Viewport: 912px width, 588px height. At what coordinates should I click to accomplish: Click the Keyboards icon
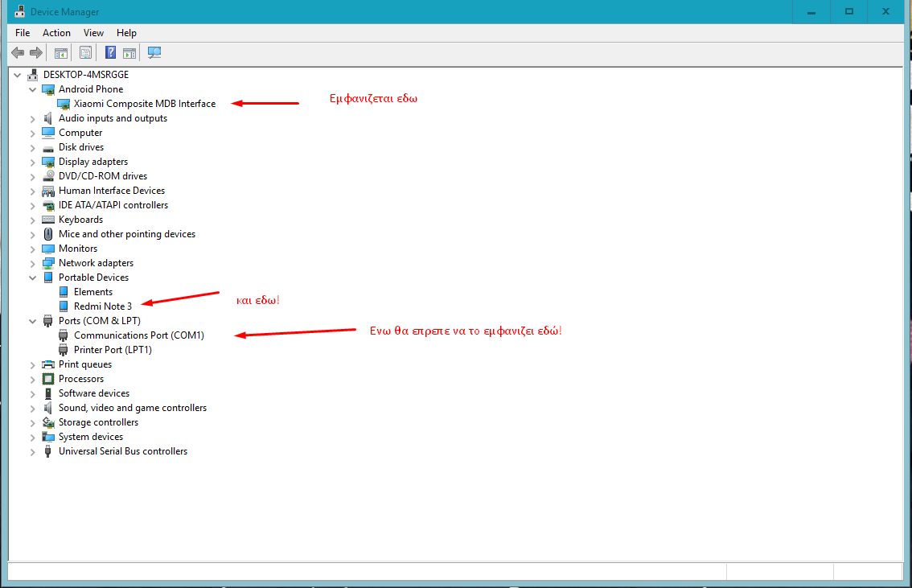pos(48,220)
